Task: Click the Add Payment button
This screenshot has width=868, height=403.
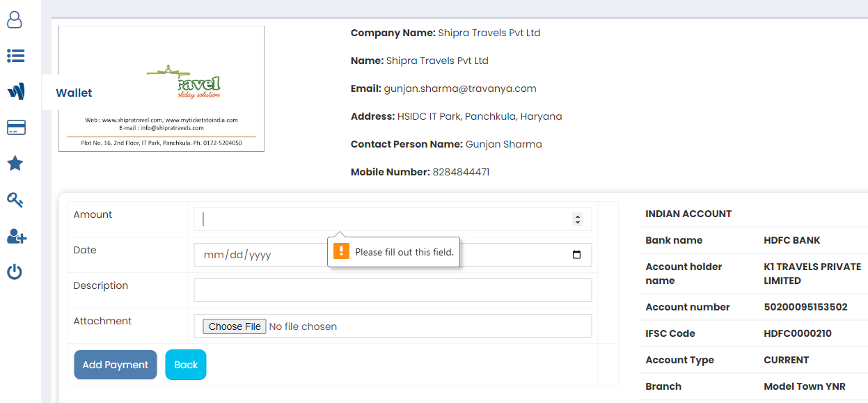Action: pos(116,365)
